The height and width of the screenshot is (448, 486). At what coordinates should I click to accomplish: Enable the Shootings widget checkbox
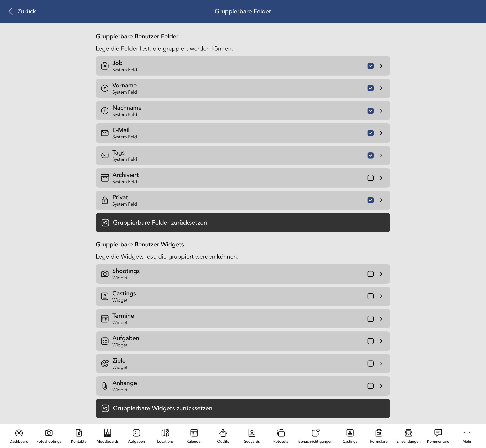pos(370,274)
